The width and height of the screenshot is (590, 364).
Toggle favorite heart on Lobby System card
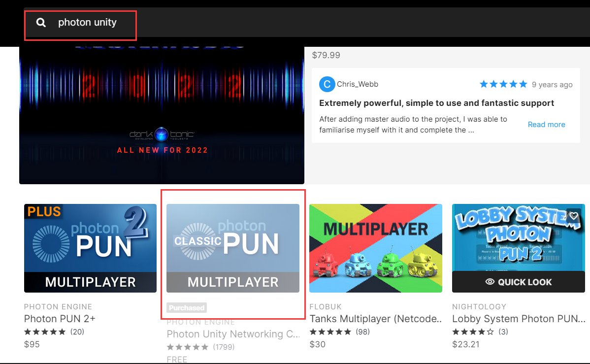tap(573, 216)
